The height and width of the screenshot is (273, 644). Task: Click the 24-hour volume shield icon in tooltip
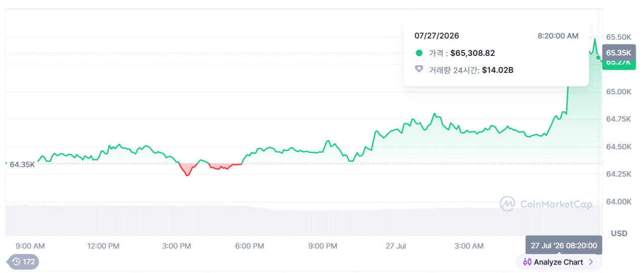coord(419,70)
